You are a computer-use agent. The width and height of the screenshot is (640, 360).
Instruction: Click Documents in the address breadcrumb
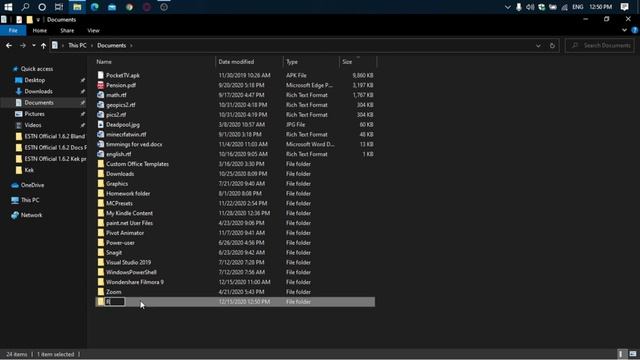pos(111,45)
